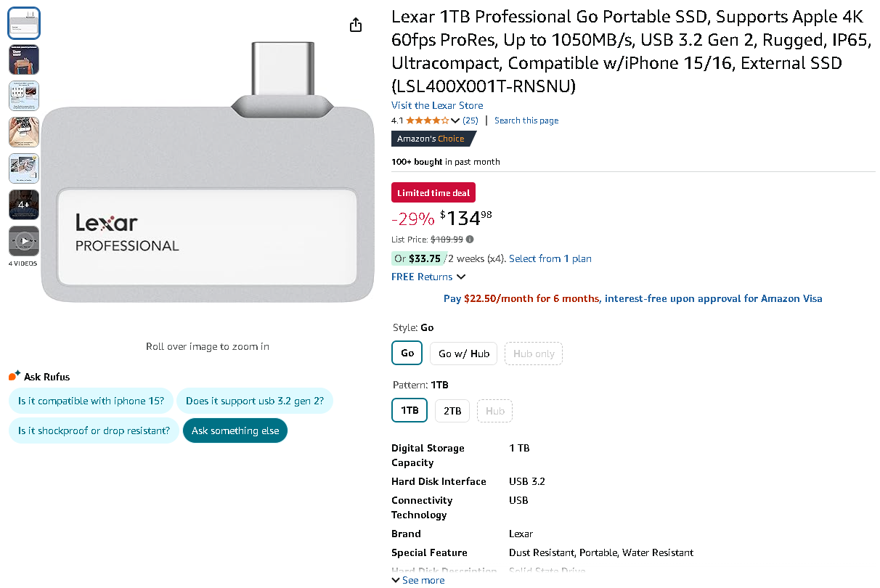880x588 pixels.
Task: Ask Rufus about iPhone 15 compatibility
Action: [91, 401]
